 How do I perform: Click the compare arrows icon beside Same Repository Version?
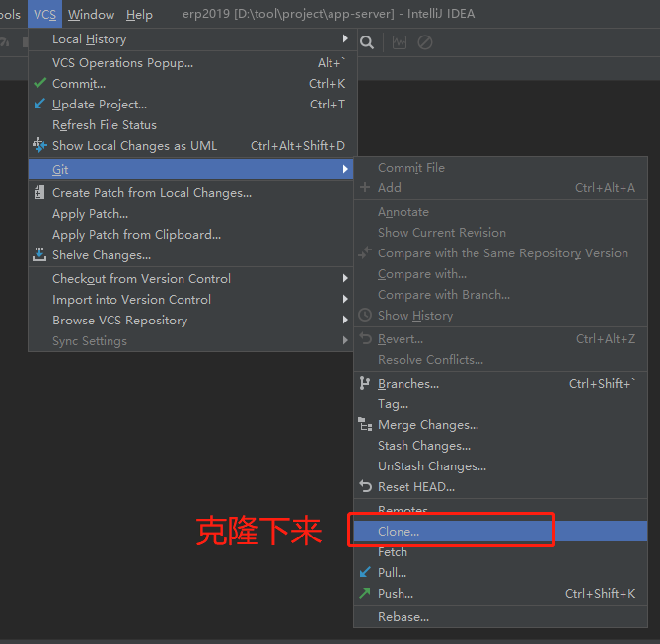pyautogui.click(x=365, y=252)
